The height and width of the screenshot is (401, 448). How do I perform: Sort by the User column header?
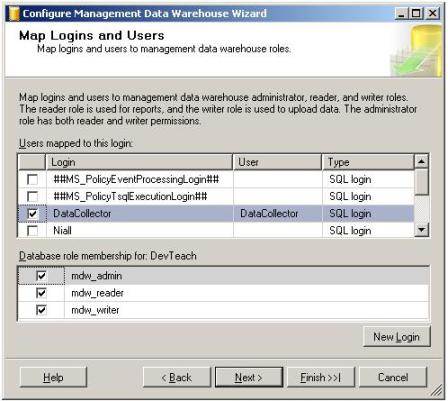pyautogui.click(x=277, y=162)
